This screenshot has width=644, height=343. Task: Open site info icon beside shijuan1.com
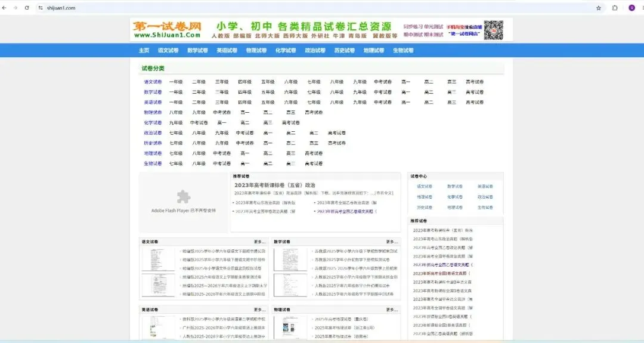(41, 8)
